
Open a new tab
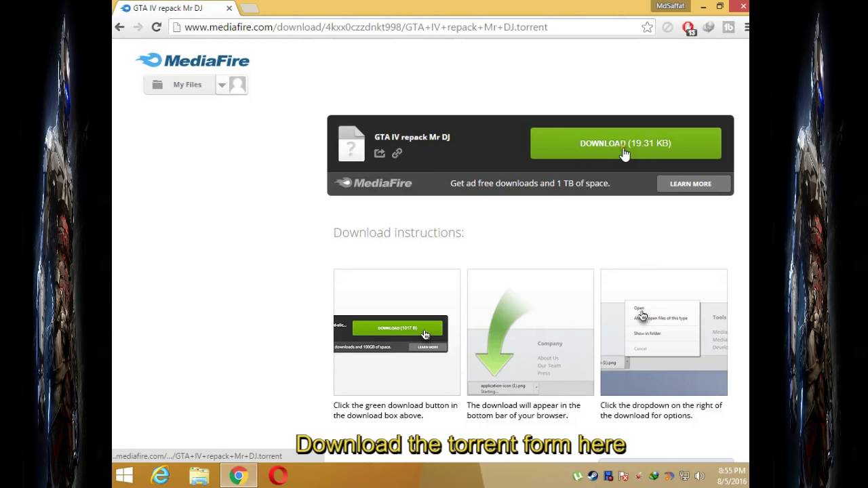250,8
